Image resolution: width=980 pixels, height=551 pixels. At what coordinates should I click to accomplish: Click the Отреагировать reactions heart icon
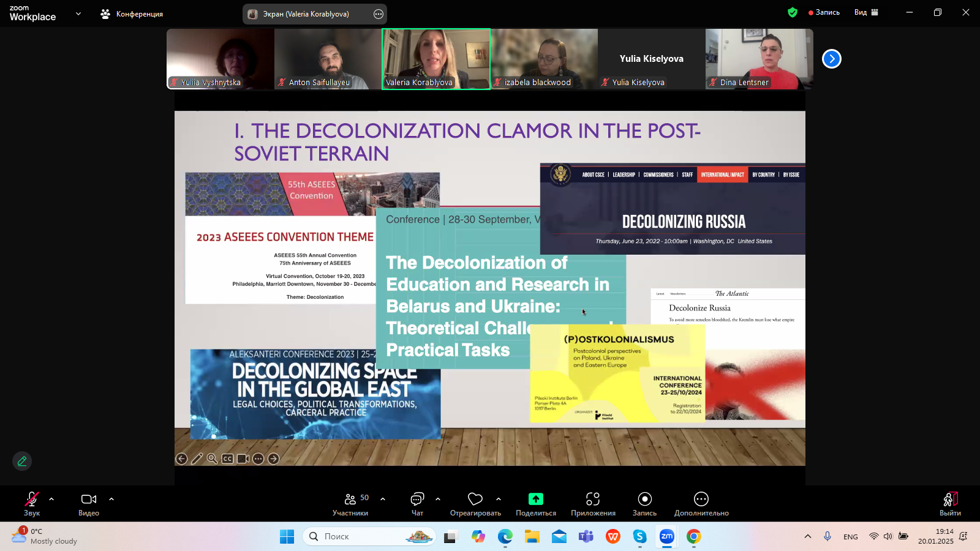pyautogui.click(x=475, y=503)
